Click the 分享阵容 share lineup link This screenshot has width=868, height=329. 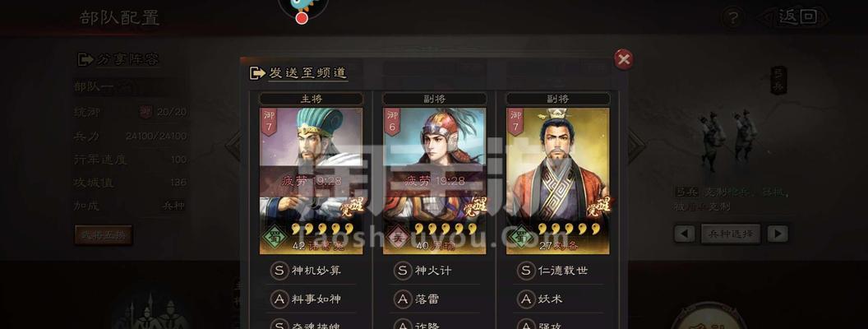coord(118,59)
